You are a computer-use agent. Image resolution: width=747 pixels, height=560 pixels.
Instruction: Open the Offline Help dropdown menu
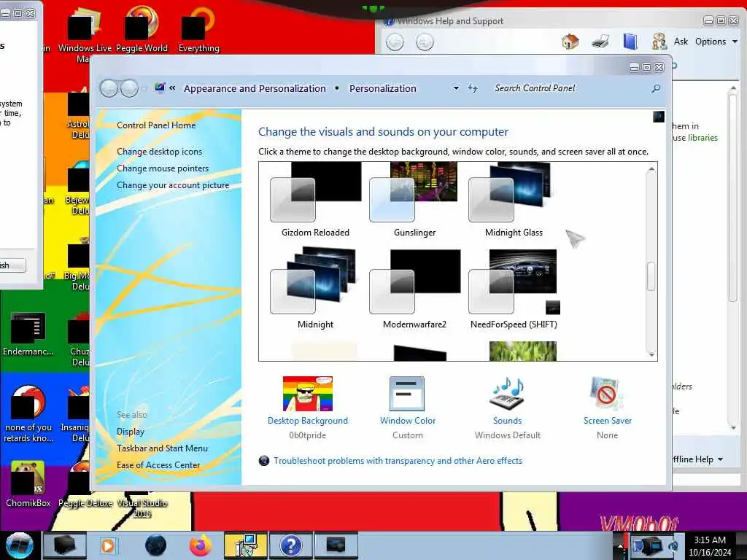click(x=698, y=459)
